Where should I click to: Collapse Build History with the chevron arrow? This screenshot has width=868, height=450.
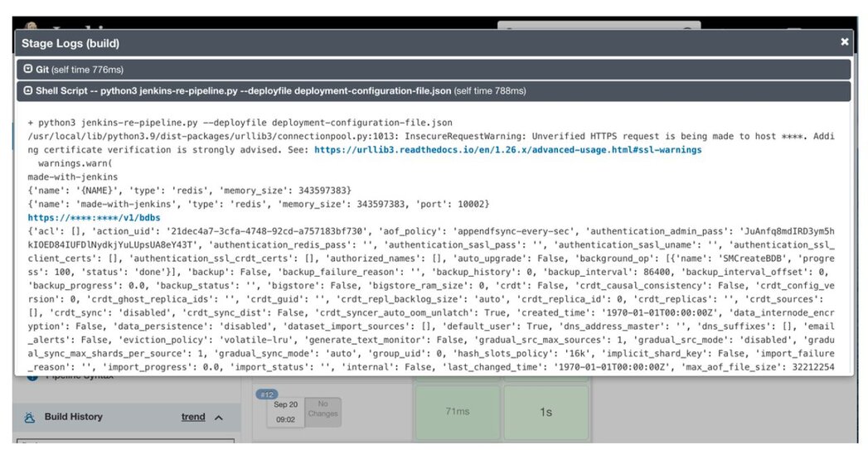coord(219,418)
